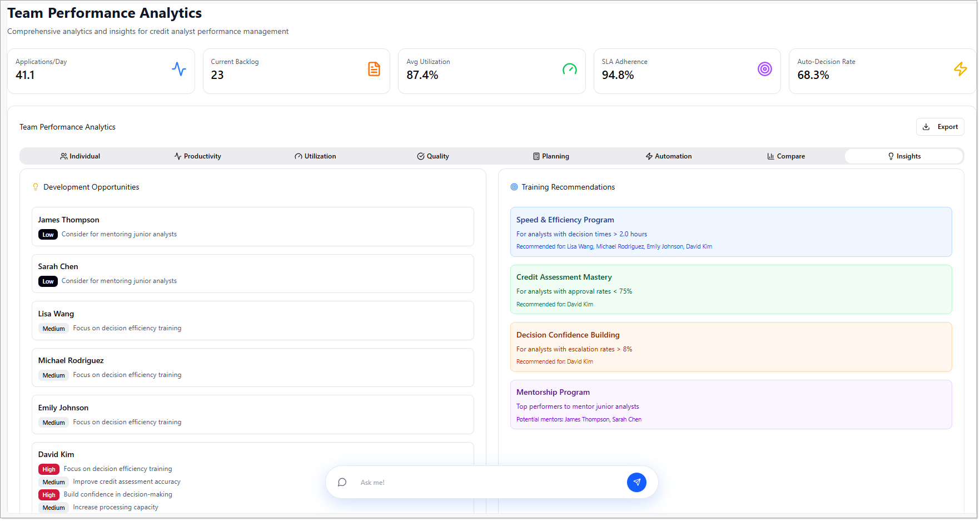Click the chat bubble icon in Ask bar

pyautogui.click(x=342, y=482)
